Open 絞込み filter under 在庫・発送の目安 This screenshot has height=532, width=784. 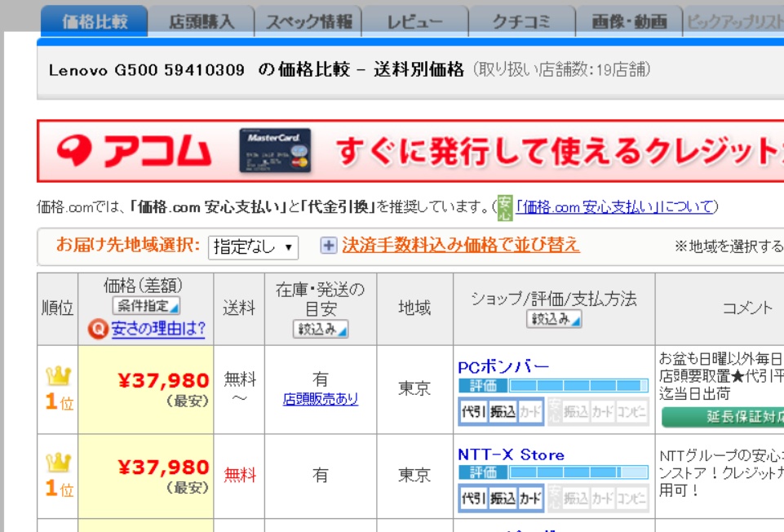click(321, 329)
